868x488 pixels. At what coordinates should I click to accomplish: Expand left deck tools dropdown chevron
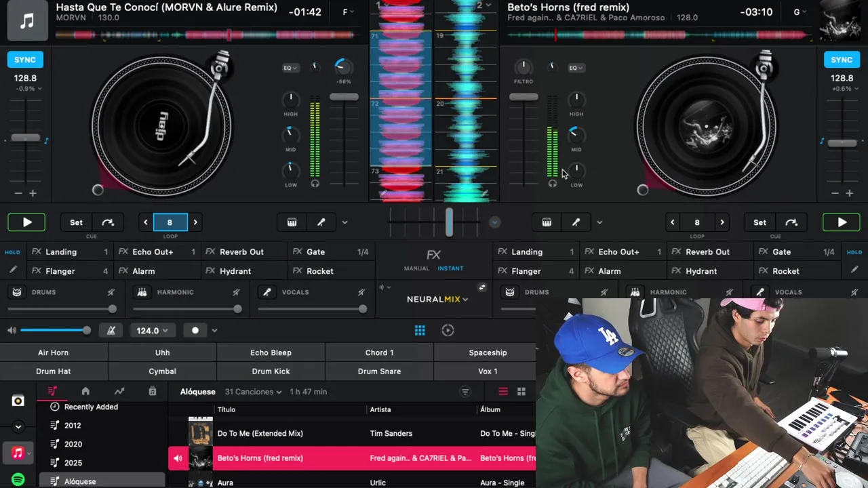[344, 222]
